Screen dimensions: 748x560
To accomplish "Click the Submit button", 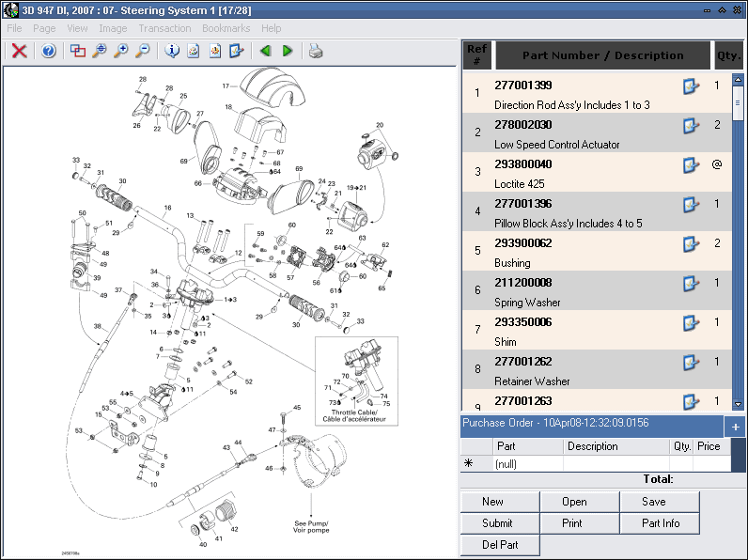I will point(498,523).
